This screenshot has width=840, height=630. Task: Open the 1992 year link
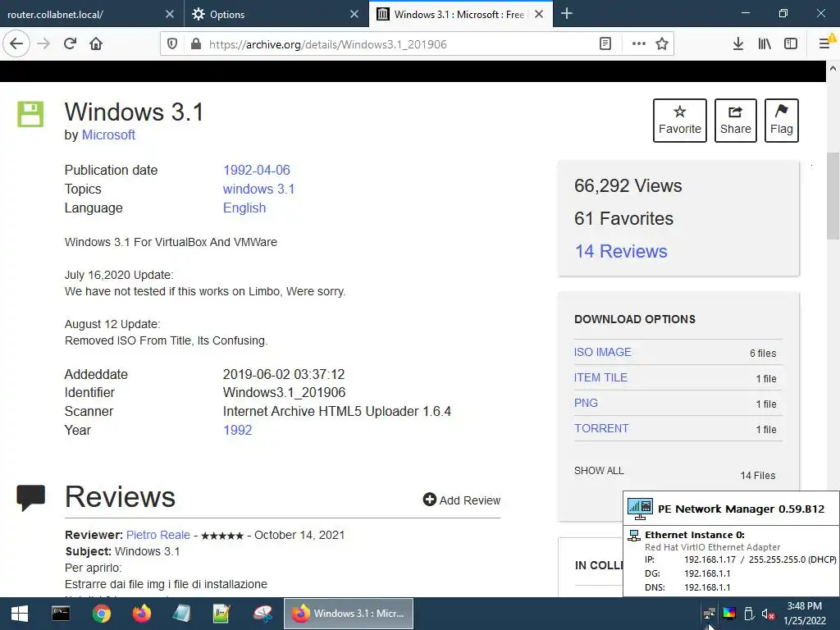tap(237, 430)
